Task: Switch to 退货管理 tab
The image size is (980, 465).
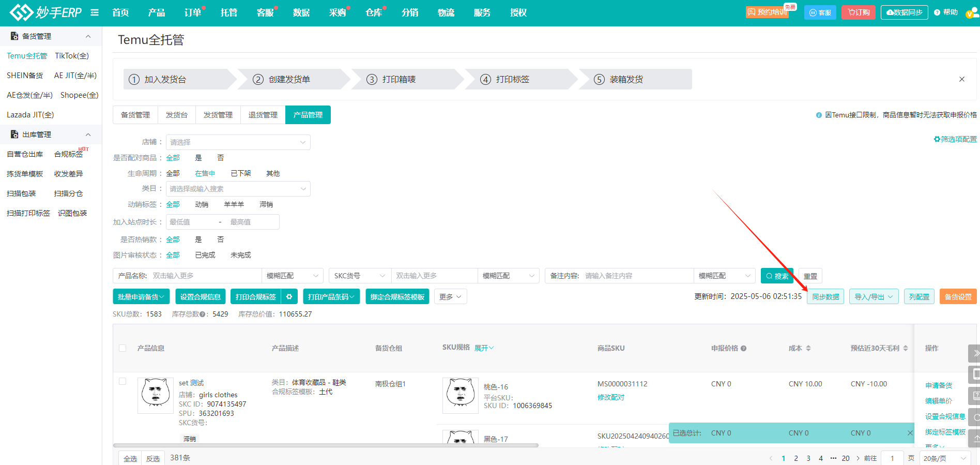Action: (263, 115)
